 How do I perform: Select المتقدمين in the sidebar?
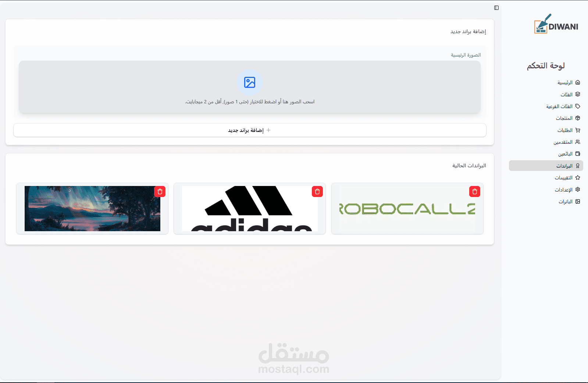coord(546,142)
